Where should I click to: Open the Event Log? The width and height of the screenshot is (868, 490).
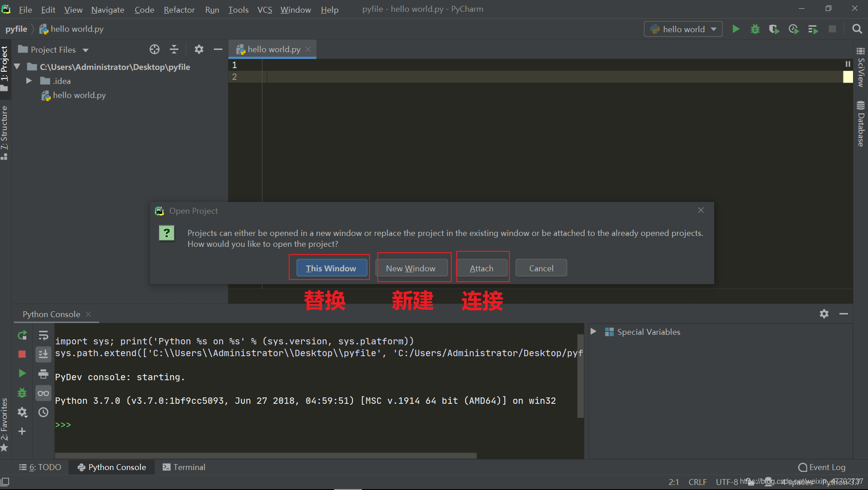pos(822,467)
